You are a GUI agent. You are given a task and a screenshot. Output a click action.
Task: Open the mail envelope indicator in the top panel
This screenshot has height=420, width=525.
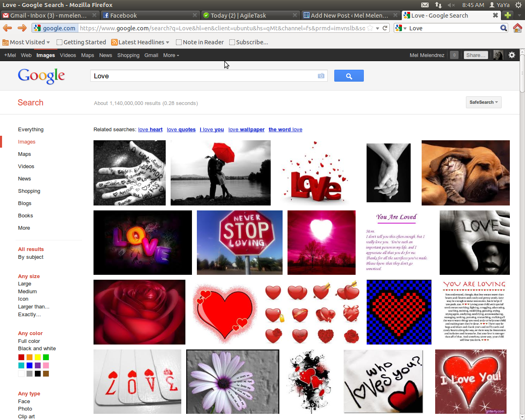pos(425,5)
